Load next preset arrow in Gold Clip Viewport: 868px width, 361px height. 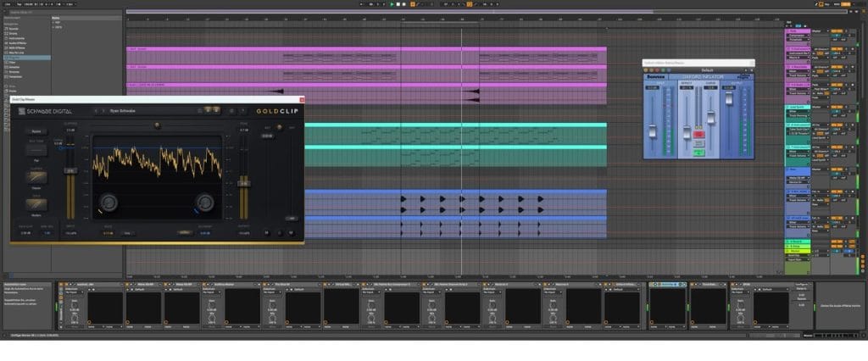[x=103, y=111]
